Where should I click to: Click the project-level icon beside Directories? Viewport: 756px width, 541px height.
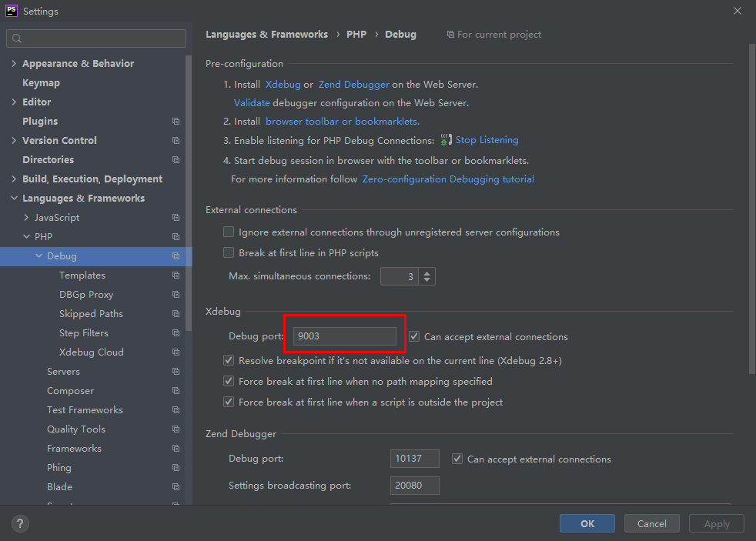point(176,160)
